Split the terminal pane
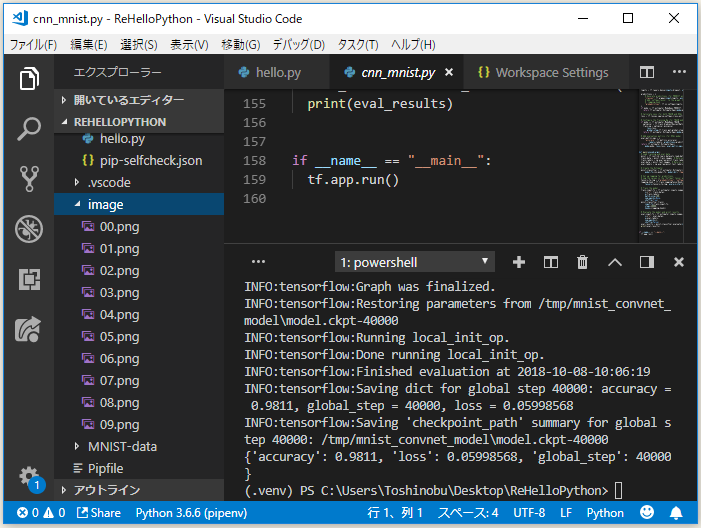Image resolution: width=701 pixels, height=528 pixels. coord(551,262)
